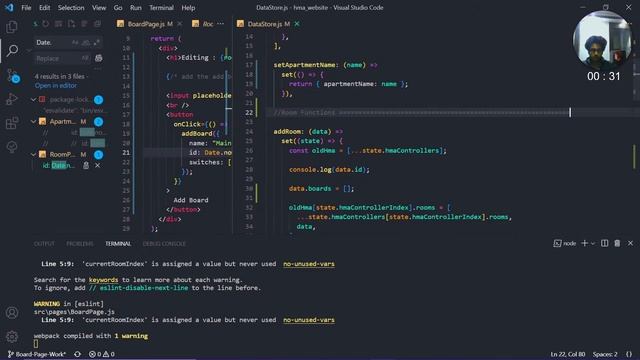This screenshot has width=640, height=360.
Task: Replace the match in RoomP result row
Action: (86, 165)
